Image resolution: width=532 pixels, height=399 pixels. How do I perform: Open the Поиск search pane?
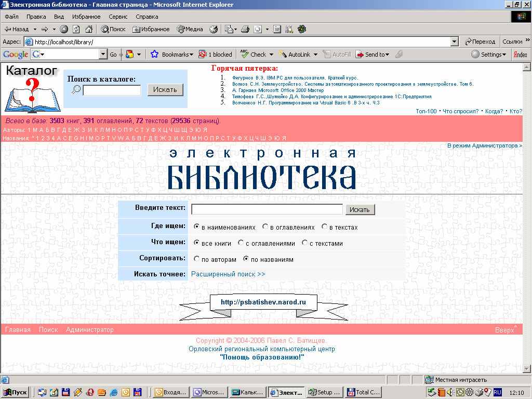pyautogui.click(x=113, y=29)
